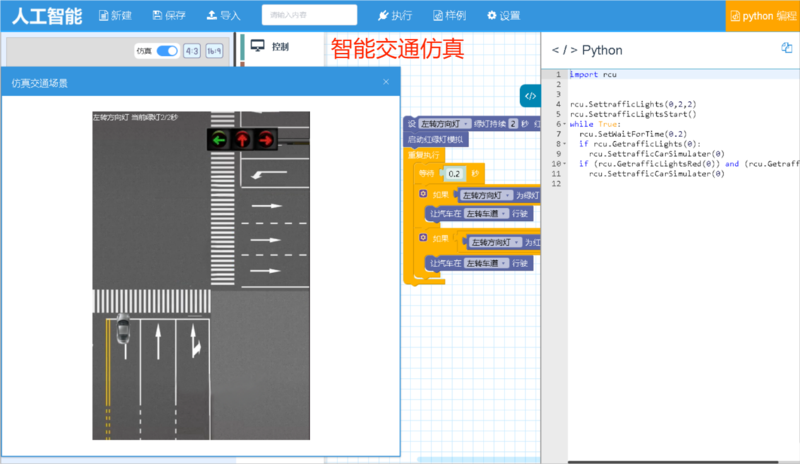Toggle the 仿真 simulation switch

pyautogui.click(x=168, y=51)
